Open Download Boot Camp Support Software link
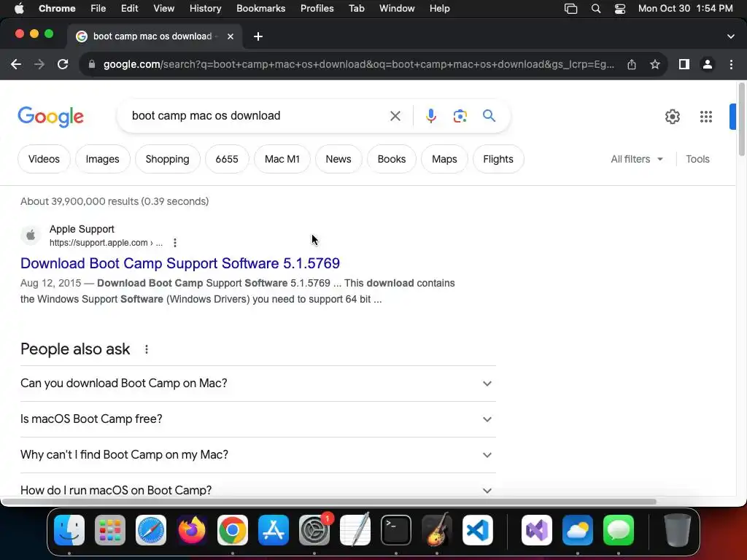The width and height of the screenshot is (747, 560). (x=180, y=263)
